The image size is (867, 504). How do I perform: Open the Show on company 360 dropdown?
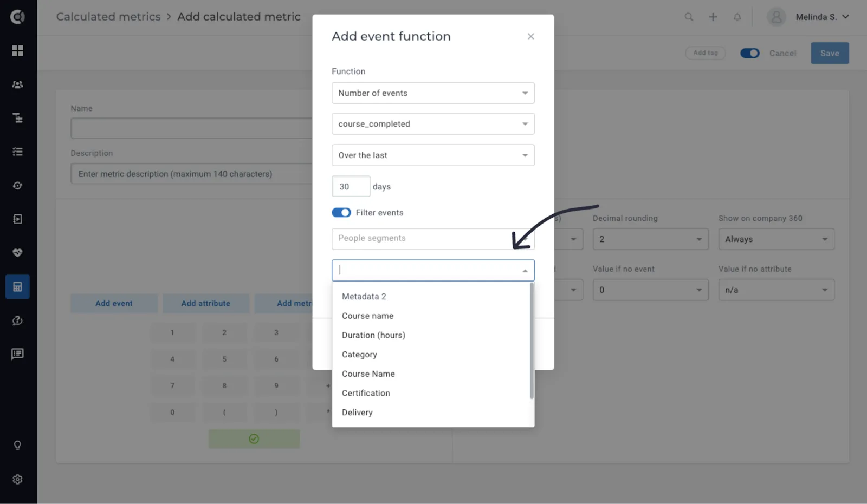coord(776,239)
